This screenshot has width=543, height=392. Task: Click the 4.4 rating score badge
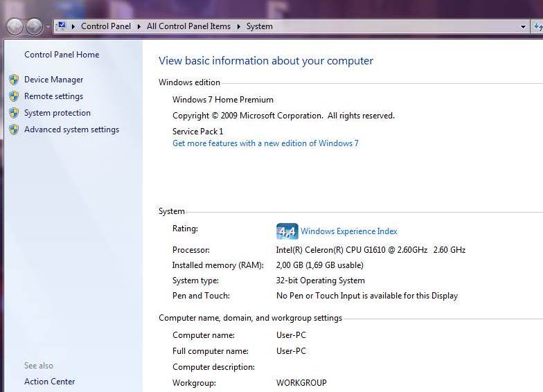pyautogui.click(x=287, y=231)
